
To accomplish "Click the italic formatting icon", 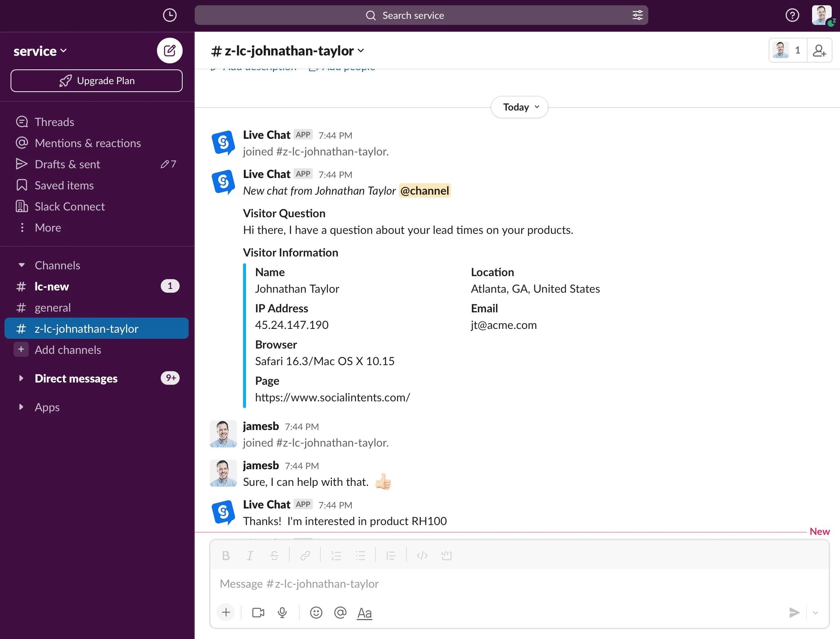I will pyautogui.click(x=250, y=555).
